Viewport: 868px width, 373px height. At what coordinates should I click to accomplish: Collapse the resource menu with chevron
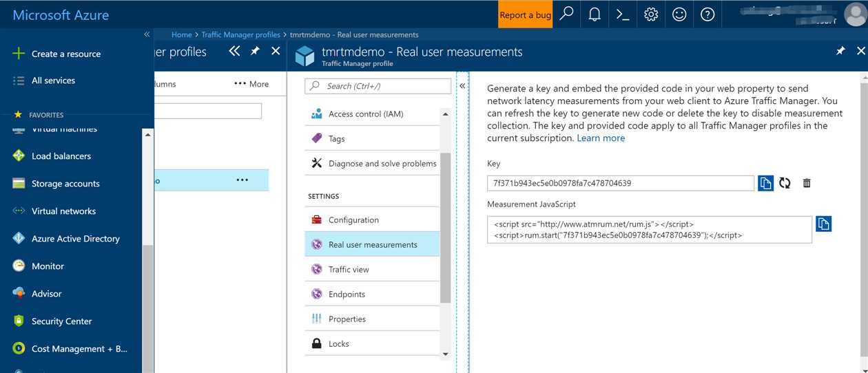pyautogui.click(x=462, y=86)
